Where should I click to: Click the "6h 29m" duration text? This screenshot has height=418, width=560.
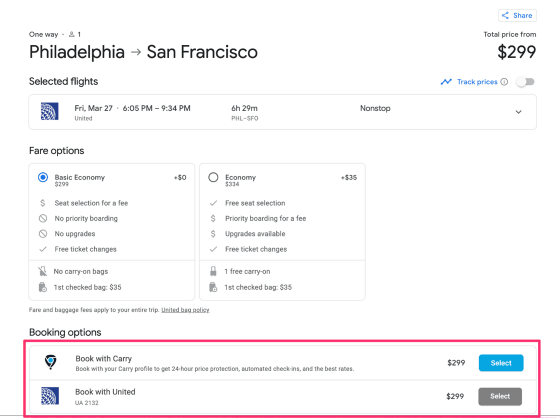244,108
